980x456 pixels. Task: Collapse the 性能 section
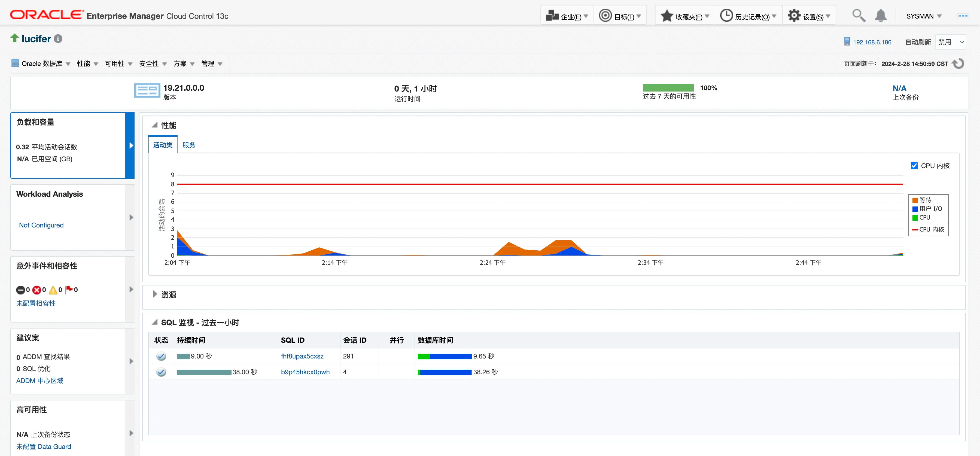tap(154, 125)
